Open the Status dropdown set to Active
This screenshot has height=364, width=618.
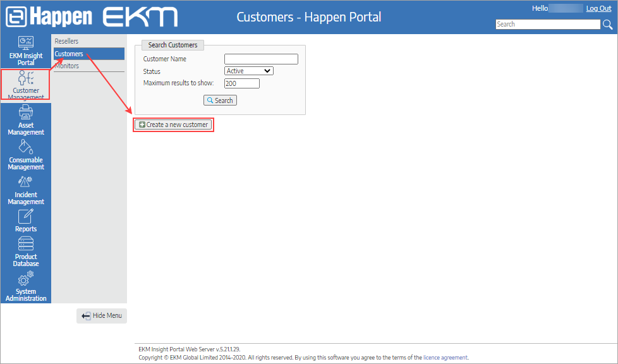coord(249,71)
